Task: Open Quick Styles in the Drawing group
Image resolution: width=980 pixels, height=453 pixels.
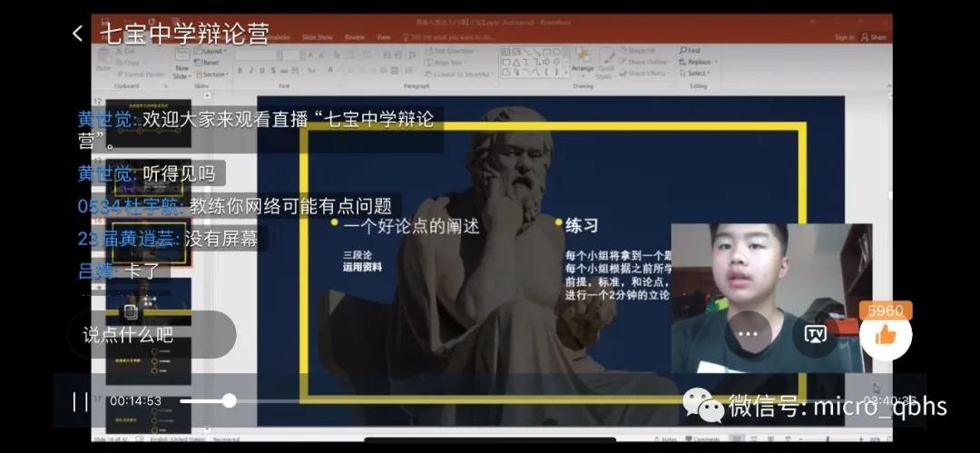Action: pyautogui.click(x=605, y=65)
